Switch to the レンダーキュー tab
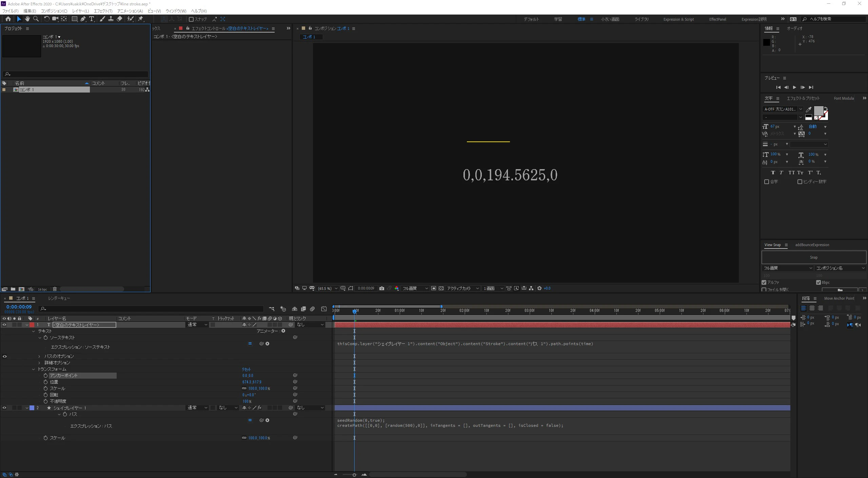Screen dimensions: 868x478 (59, 298)
